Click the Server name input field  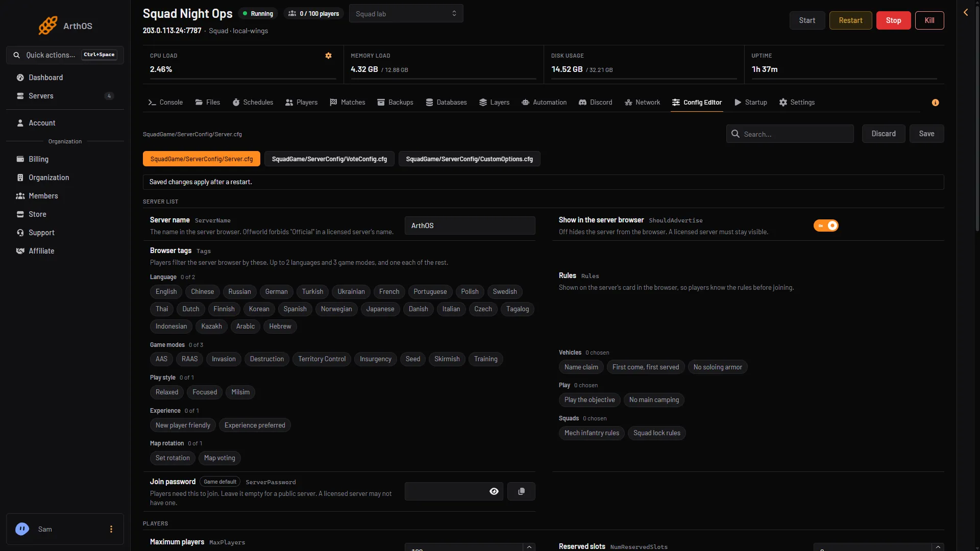coord(470,226)
